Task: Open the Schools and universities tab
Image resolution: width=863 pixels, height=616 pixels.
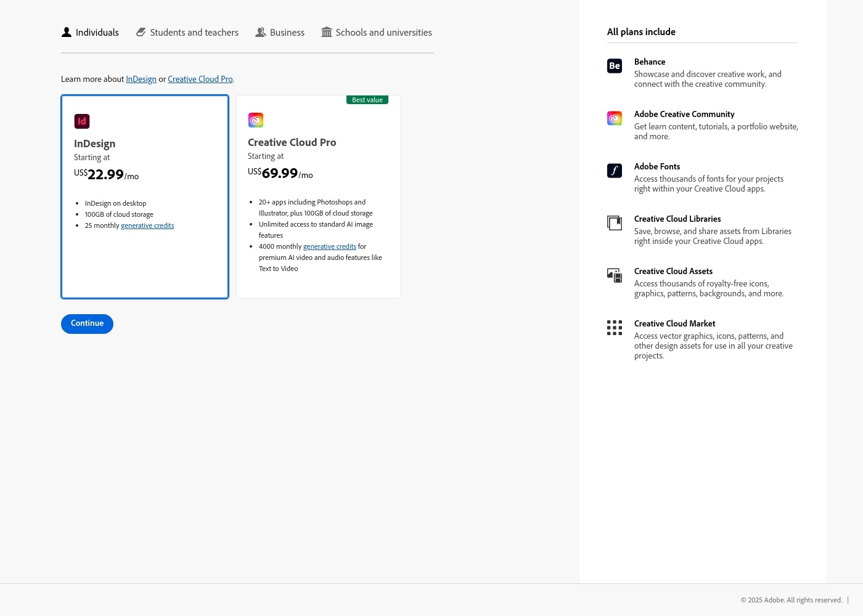Action: [377, 33]
